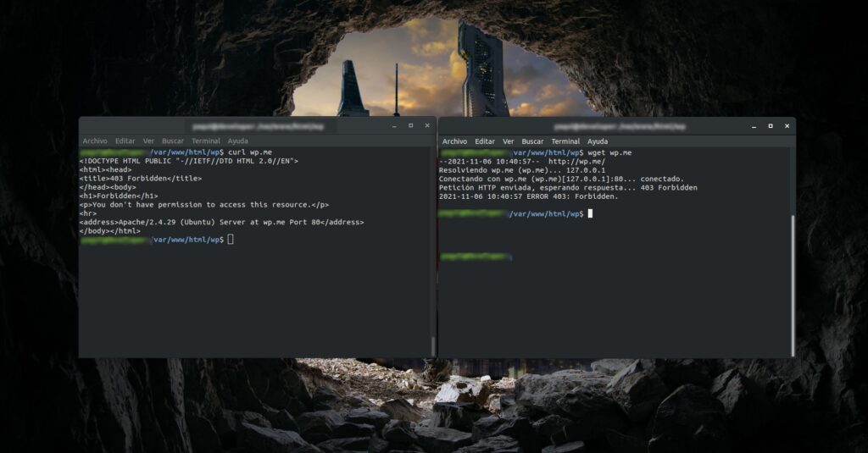Viewport: 868px width, 453px height.
Task: Maximize the wget terminal window
Action: coord(771,125)
